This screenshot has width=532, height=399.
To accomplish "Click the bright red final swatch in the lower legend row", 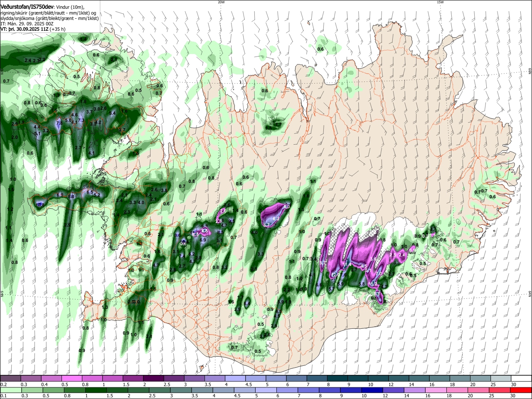I will (x=521, y=390).
